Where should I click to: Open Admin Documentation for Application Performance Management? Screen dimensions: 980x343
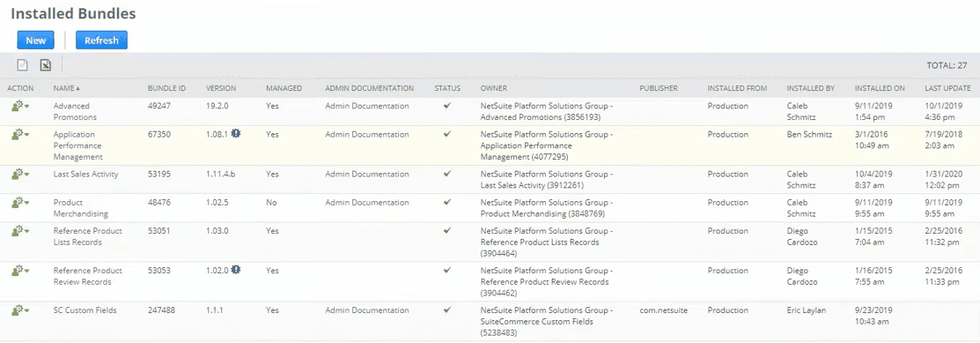click(367, 135)
